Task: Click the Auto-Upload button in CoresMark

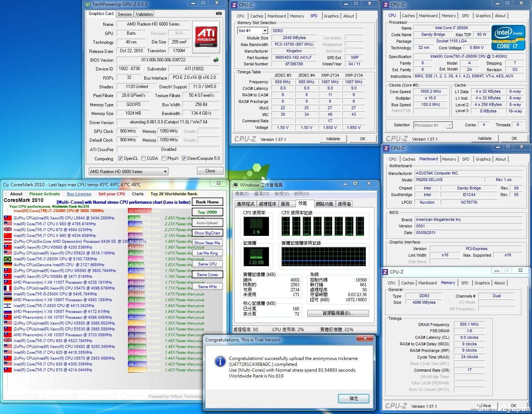Action: click(207, 223)
